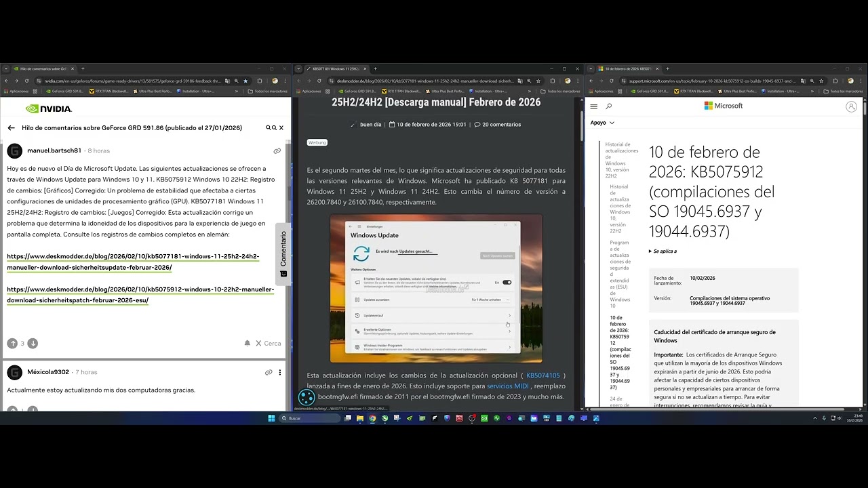Open the Microsoft account sign-in icon
The image size is (868, 488).
tap(851, 106)
